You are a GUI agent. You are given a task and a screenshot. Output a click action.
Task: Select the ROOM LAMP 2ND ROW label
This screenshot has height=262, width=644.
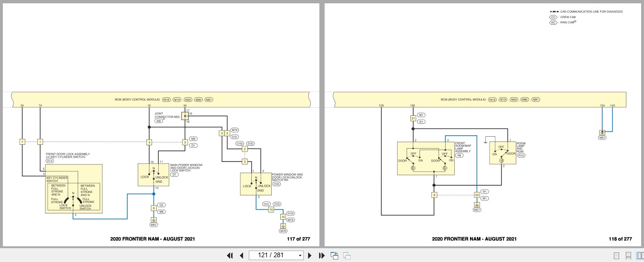[521, 147]
